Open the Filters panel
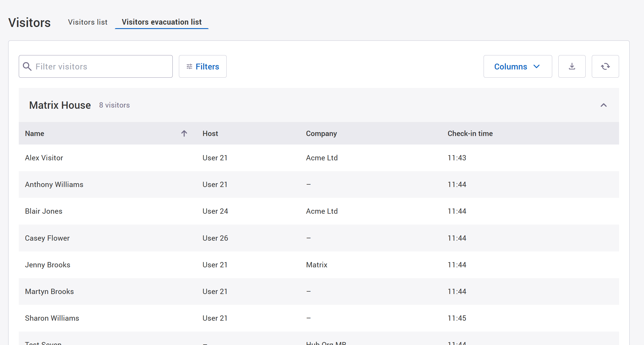644x345 pixels. click(x=203, y=67)
